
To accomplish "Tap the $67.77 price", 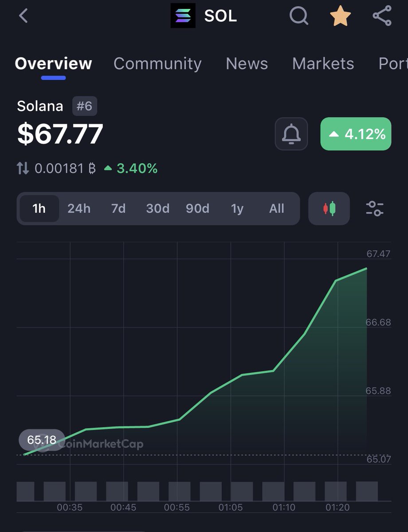I will coord(60,134).
